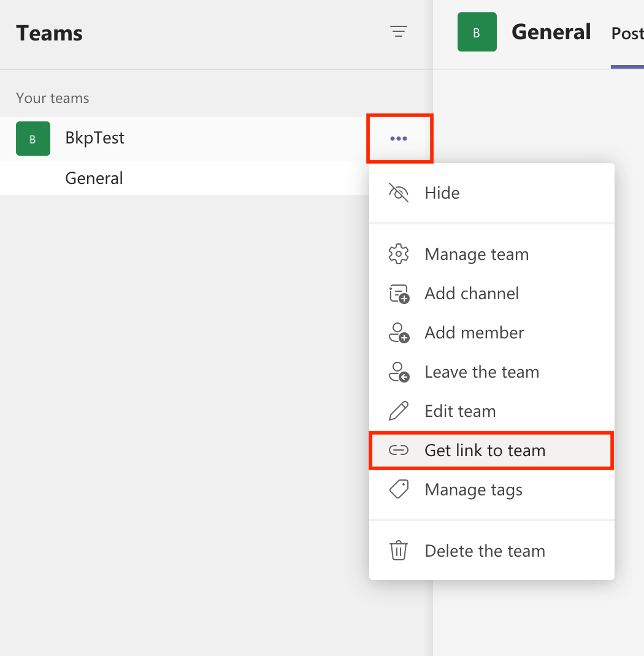
Task: Click the Delete the team trash icon
Action: pyautogui.click(x=399, y=551)
